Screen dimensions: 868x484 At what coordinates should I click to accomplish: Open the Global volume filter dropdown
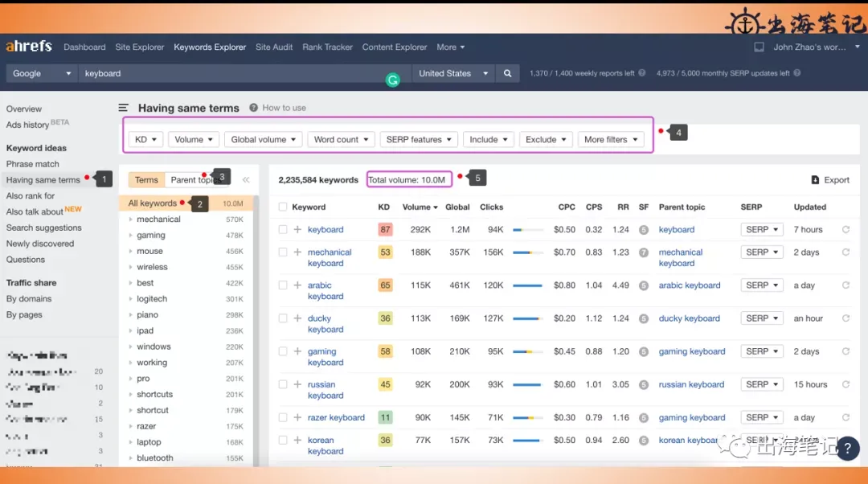click(263, 140)
